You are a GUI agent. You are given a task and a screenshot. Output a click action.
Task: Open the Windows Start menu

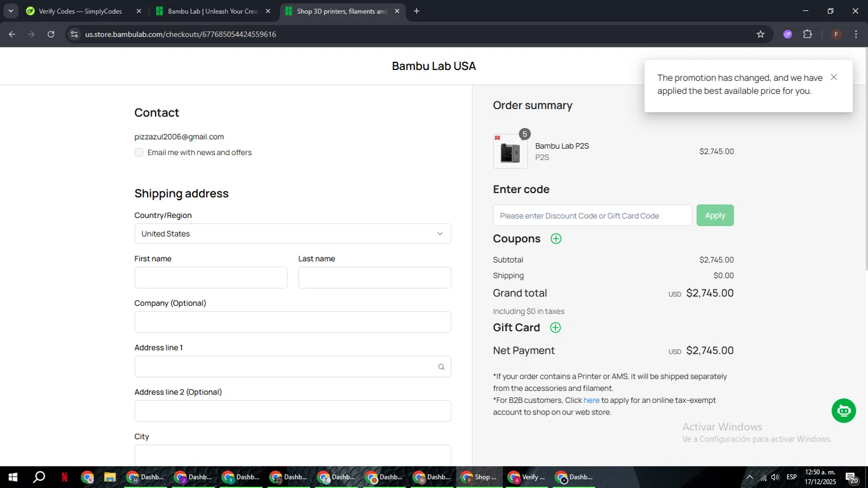click(13, 477)
